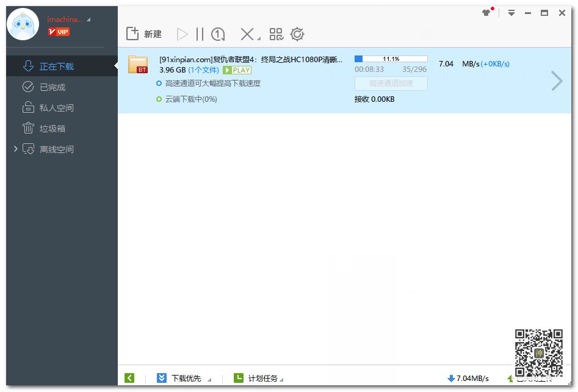This screenshot has height=392, width=578.
Task: Click the scheduled timer icon in toolbar
Action: tap(218, 34)
